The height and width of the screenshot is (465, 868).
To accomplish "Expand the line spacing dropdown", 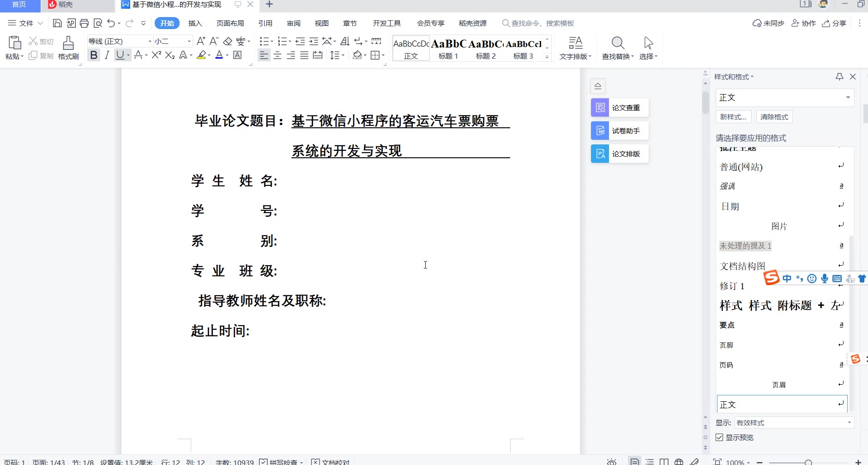I will 343,55.
